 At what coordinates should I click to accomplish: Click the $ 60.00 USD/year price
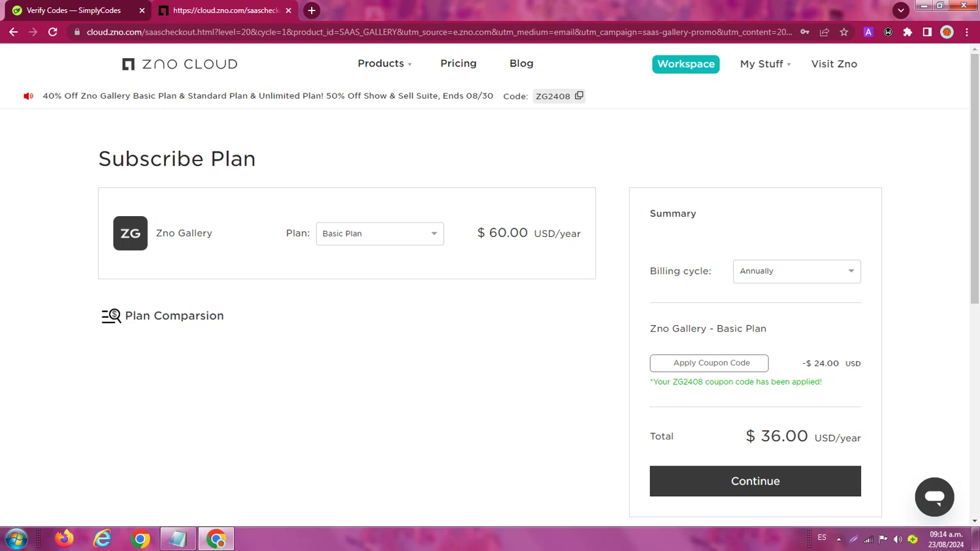[x=529, y=233]
